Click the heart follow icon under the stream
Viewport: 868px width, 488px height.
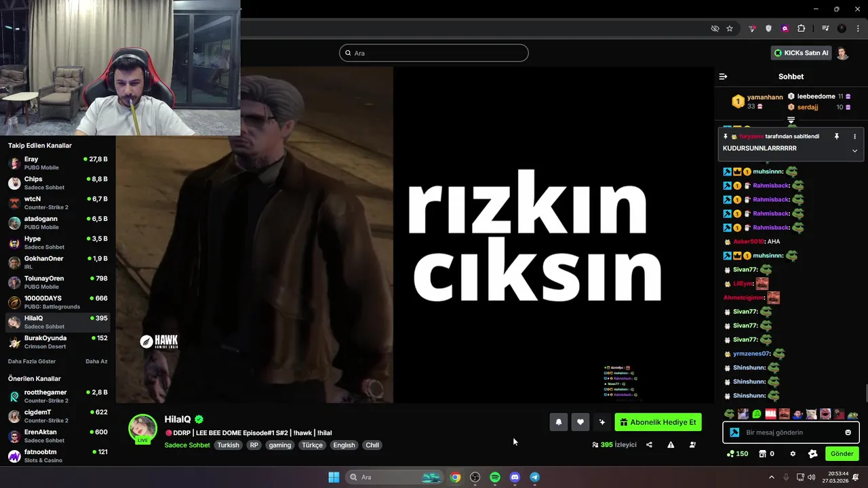point(580,422)
